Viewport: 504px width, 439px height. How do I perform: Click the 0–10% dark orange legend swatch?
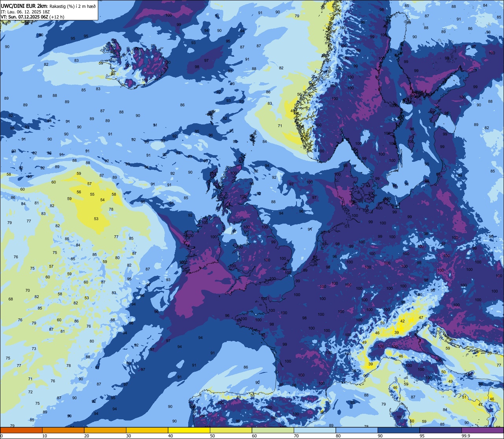pos(21,430)
